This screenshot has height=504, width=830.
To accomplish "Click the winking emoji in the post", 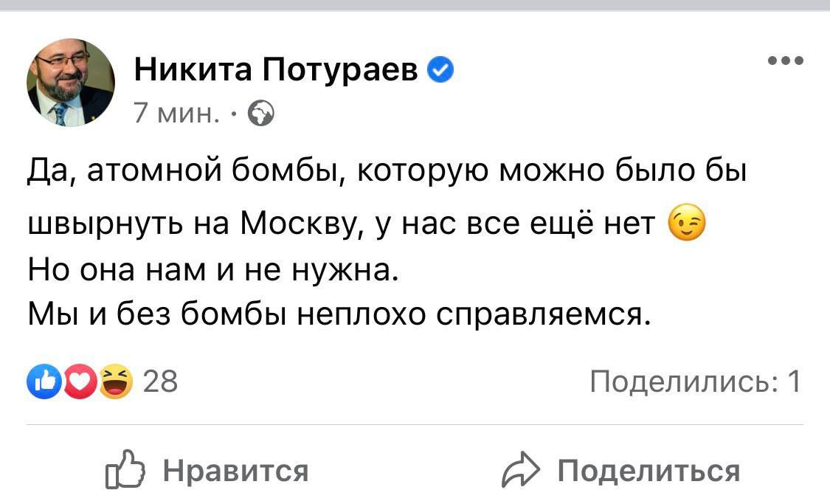I will 687,223.
